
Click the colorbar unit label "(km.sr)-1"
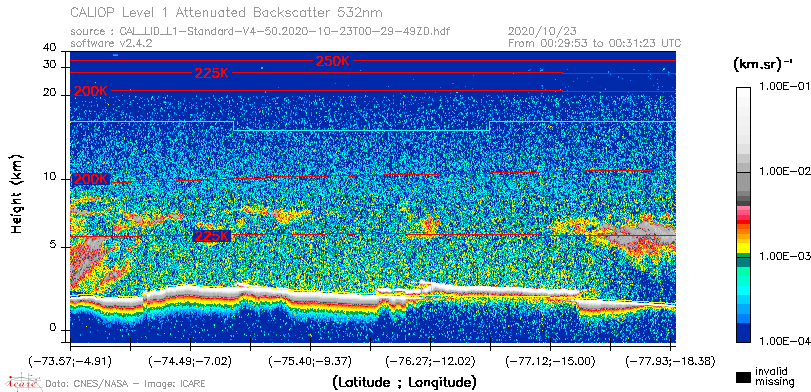pyautogui.click(x=763, y=65)
